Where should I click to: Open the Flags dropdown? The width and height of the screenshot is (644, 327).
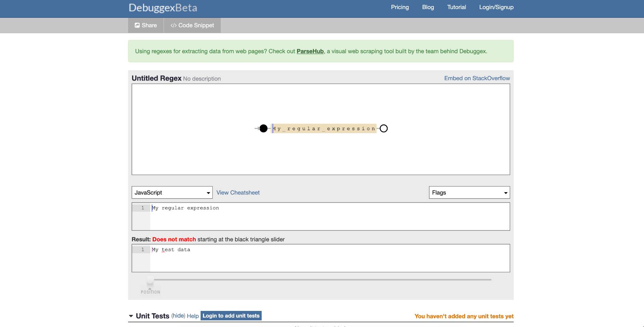click(x=469, y=193)
